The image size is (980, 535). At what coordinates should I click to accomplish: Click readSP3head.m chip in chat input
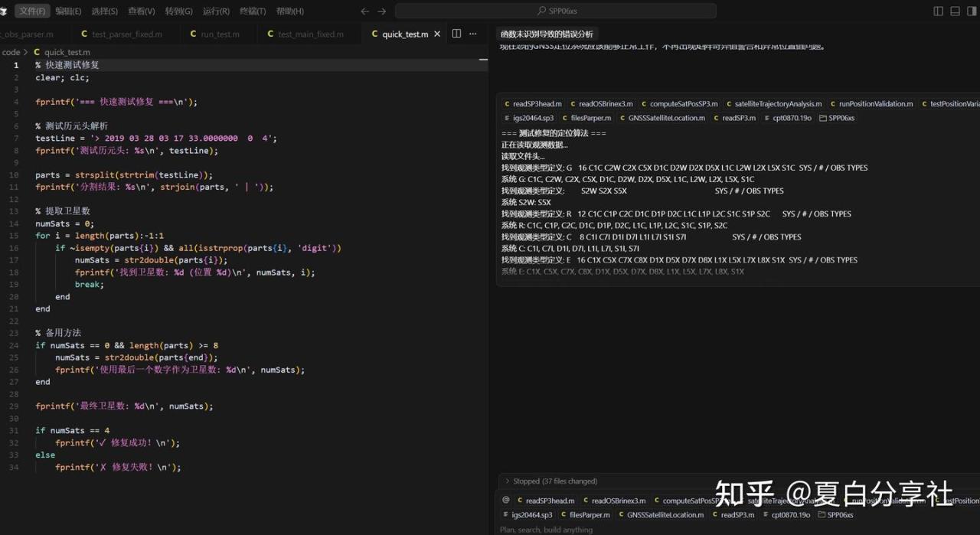[x=545, y=501]
